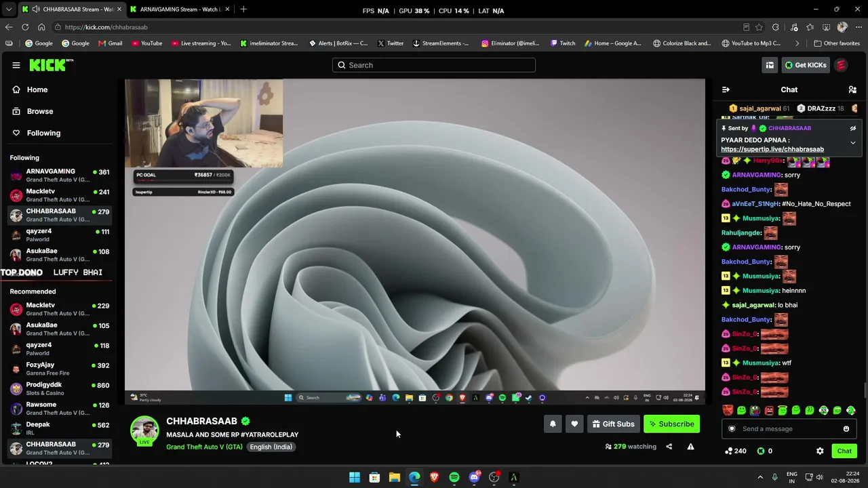Open qayzer4 Palworld channel under Following

[60, 235]
